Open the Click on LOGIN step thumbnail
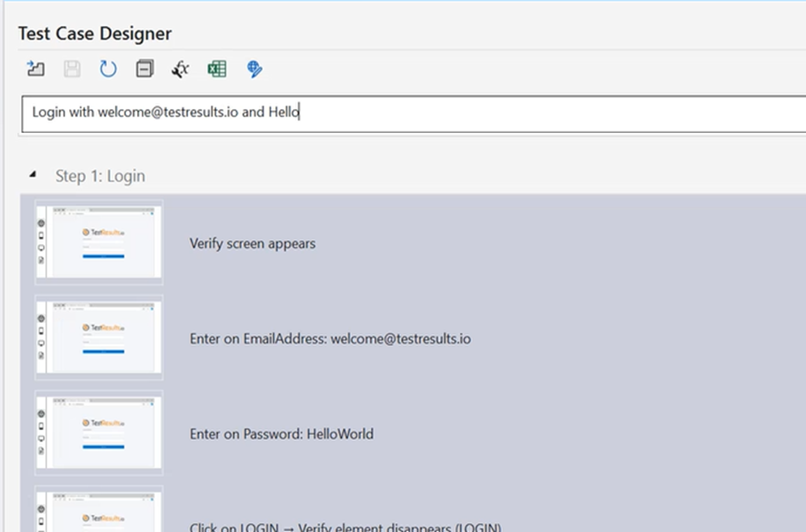 [x=99, y=513]
